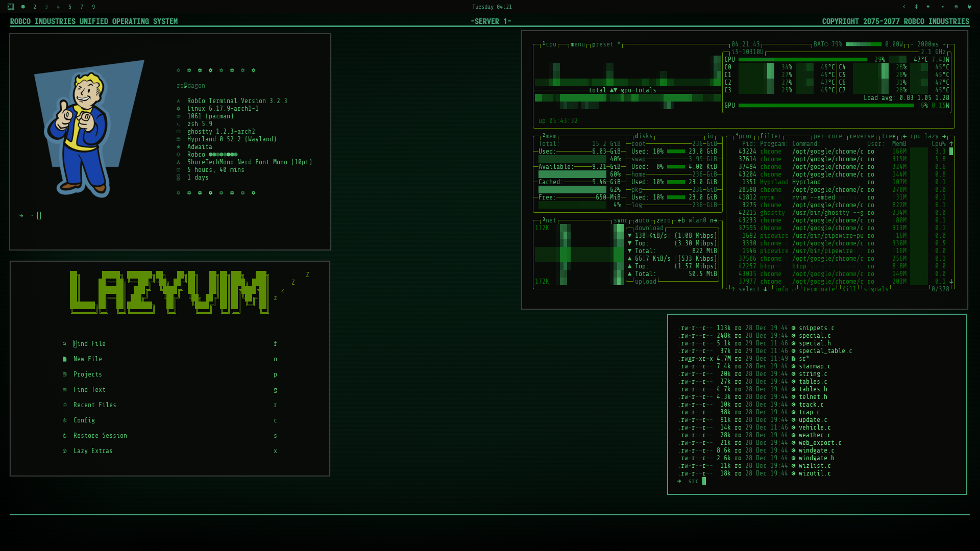The image size is (980, 551).
Task: Switch to workspace 5 in the top bar
Action: [70, 7]
